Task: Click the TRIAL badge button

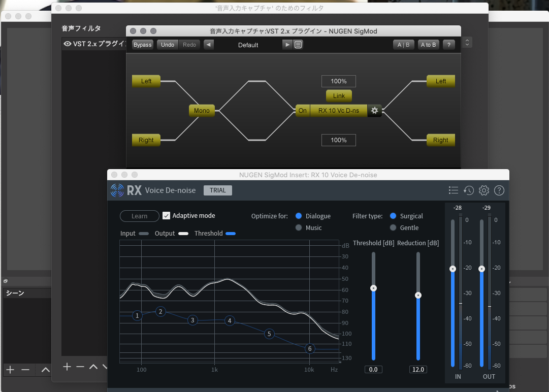Action: click(218, 190)
